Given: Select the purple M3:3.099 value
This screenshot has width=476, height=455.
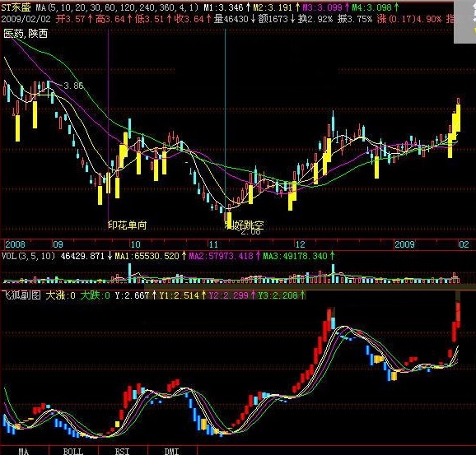Looking at the screenshot, I should [325, 7].
